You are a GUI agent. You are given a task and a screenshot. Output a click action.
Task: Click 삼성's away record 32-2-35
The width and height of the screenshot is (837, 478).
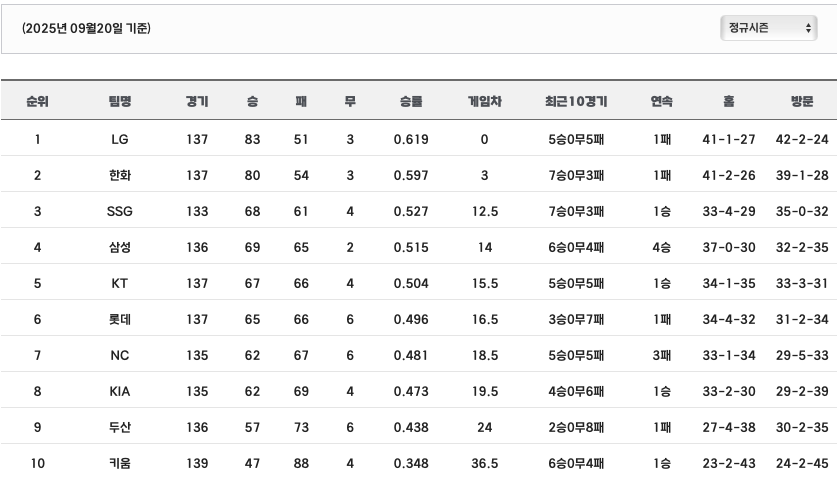pyautogui.click(x=802, y=247)
